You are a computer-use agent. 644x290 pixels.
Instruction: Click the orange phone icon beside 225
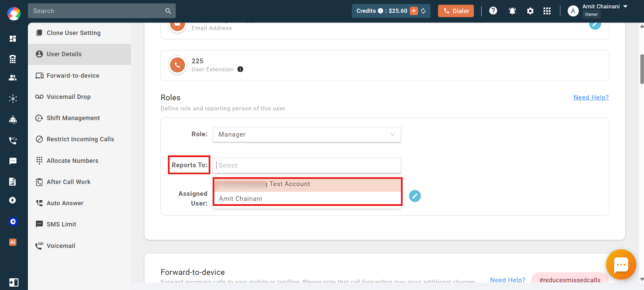point(178,65)
